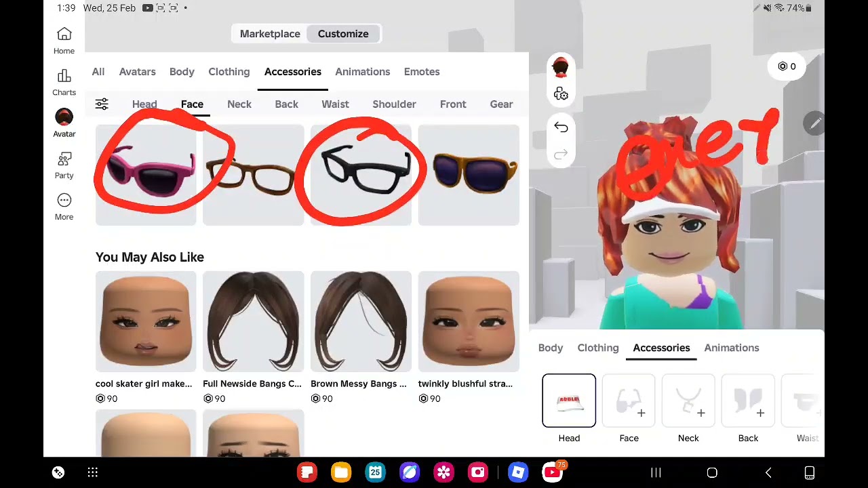Launch the YouTube app from taskbar
This screenshot has width=868, height=488.
pos(553,472)
